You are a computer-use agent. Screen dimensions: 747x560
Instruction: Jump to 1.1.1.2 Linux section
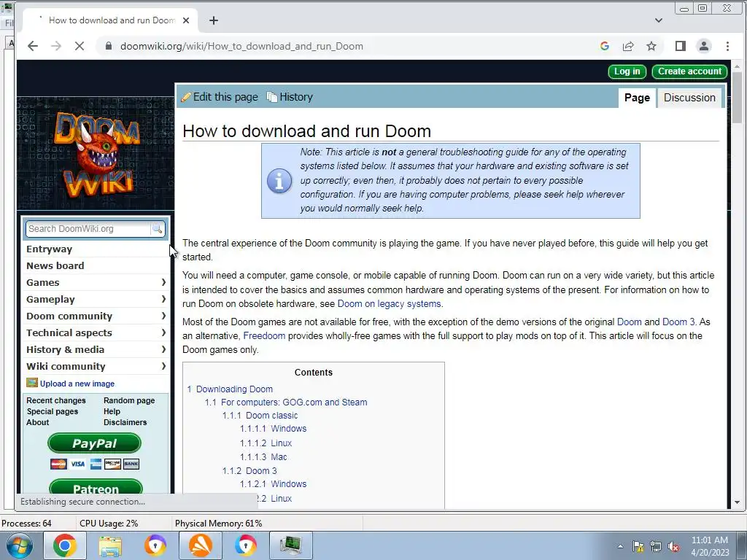(x=266, y=443)
